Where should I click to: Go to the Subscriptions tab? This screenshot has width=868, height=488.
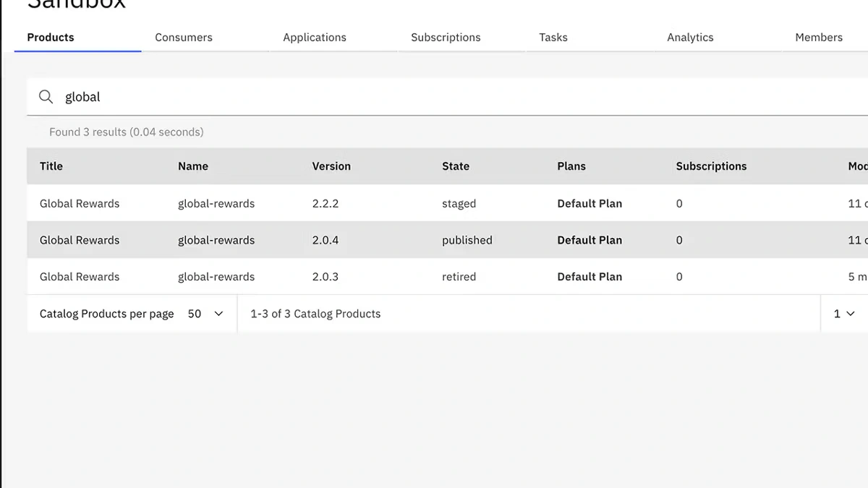point(446,38)
